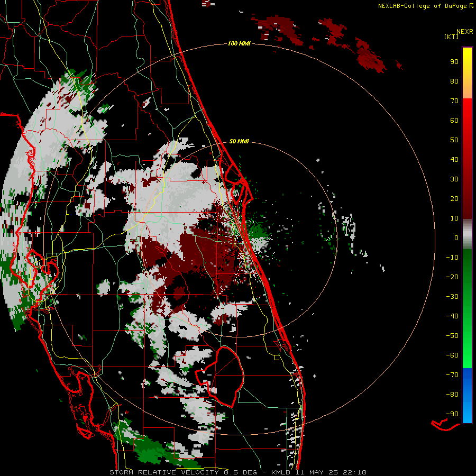476x476 pixels.
Task: Click the -70 knot label on the scale
Action: (452, 375)
